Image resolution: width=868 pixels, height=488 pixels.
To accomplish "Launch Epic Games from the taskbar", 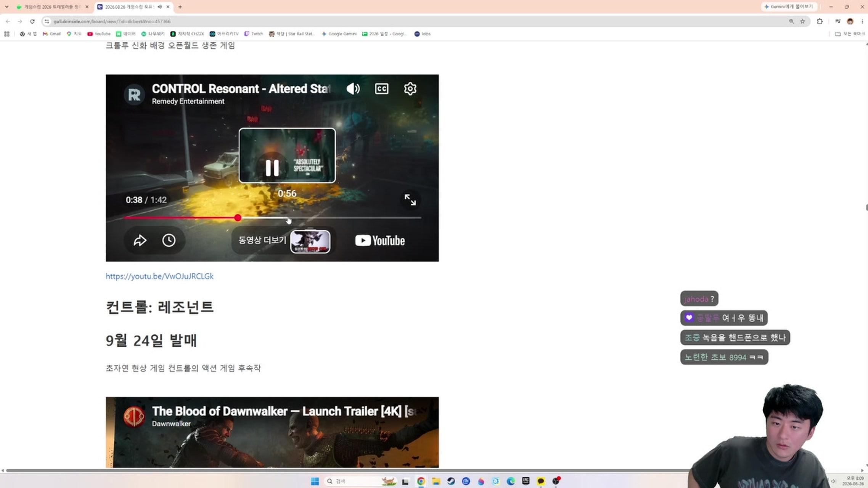I will (x=526, y=481).
